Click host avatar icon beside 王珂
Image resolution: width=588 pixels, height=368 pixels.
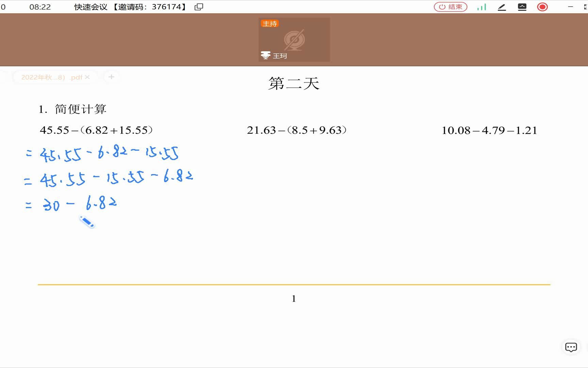tap(265, 55)
